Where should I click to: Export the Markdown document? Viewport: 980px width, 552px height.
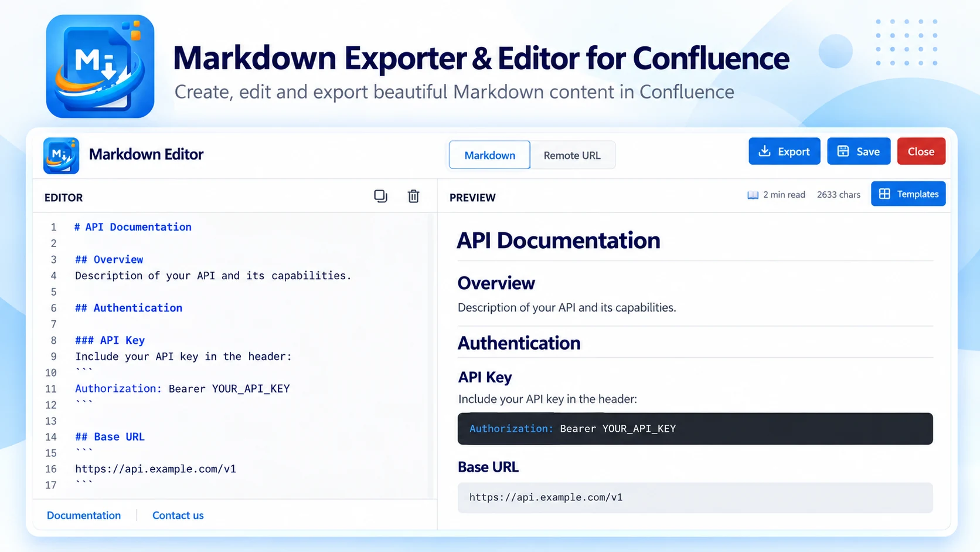click(x=784, y=151)
